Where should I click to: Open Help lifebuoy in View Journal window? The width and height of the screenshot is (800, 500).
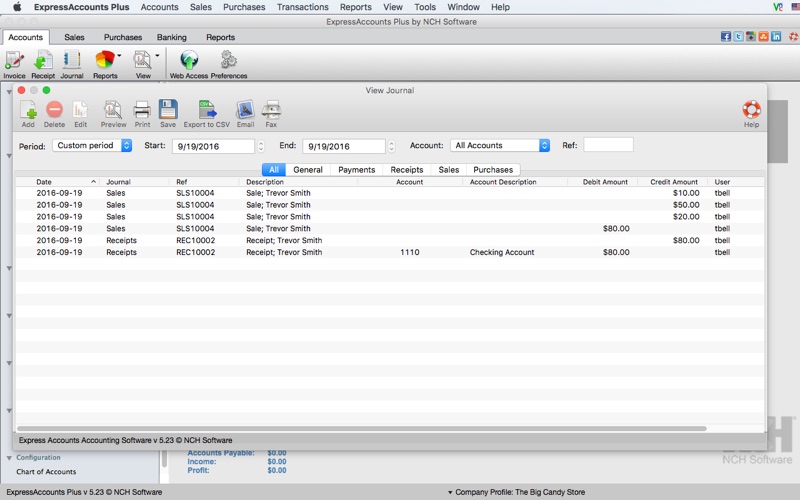pos(752,113)
